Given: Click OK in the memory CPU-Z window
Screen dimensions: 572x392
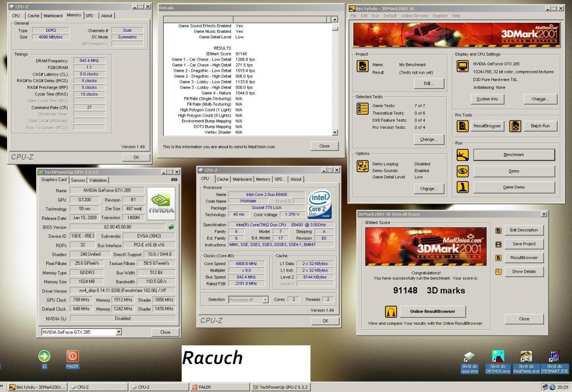Looking at the screenshot, I should click(x=136, y=158).
